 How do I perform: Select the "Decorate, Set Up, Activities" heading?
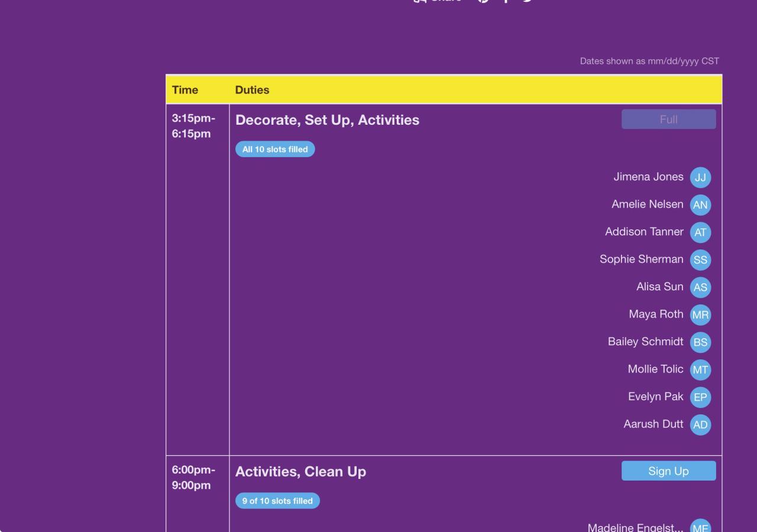pos(327,120)
